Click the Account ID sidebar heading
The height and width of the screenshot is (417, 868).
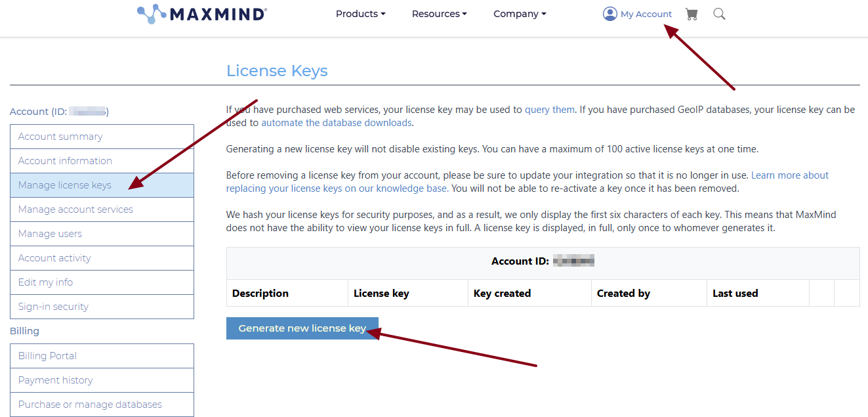point(59,112)
